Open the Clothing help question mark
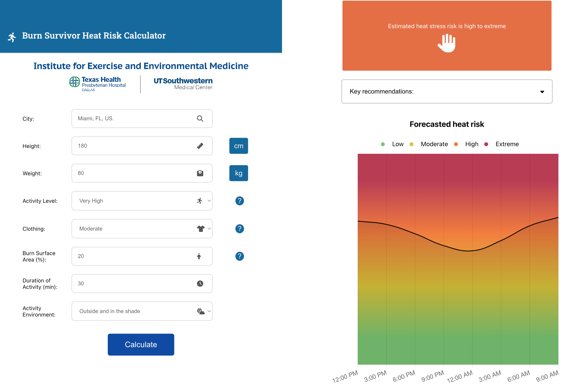588x387 pixels. (239, 229)
